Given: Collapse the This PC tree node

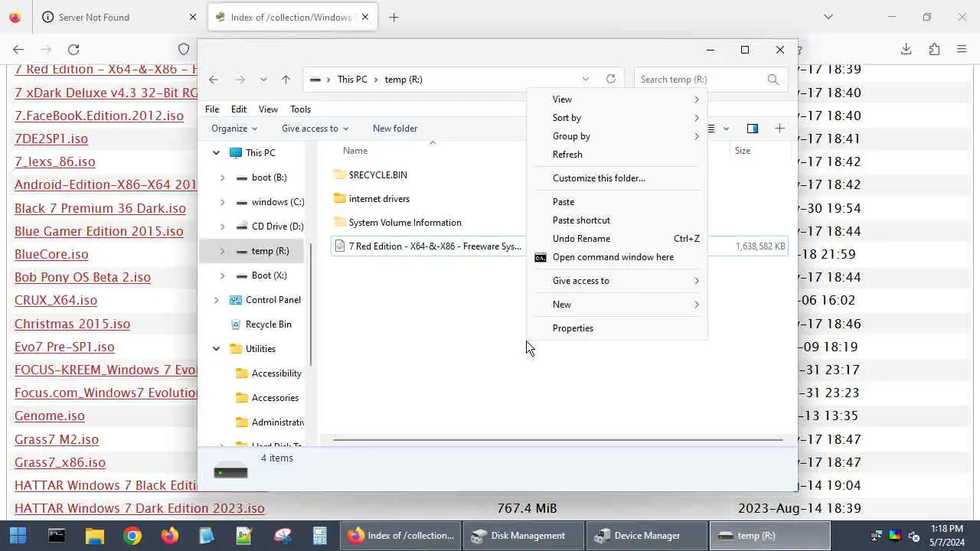Looking at the screenshot, I should (216, 153).
